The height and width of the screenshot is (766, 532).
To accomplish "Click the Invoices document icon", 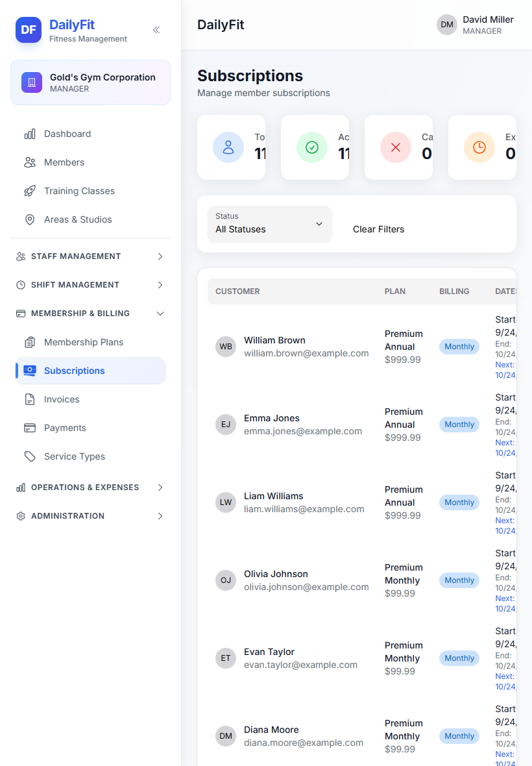I will click(x=30, y=400).
